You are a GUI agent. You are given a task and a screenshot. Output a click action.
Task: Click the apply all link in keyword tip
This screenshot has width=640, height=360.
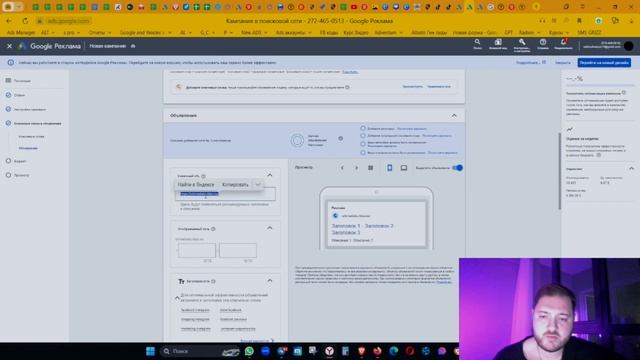[439, 87]
